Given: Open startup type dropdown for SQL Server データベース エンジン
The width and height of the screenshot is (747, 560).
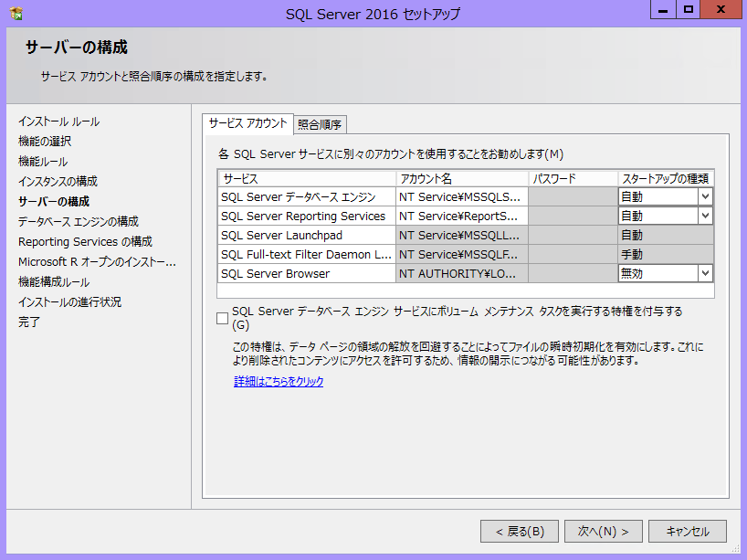Looking at the screenshot, I should (704, 196).
